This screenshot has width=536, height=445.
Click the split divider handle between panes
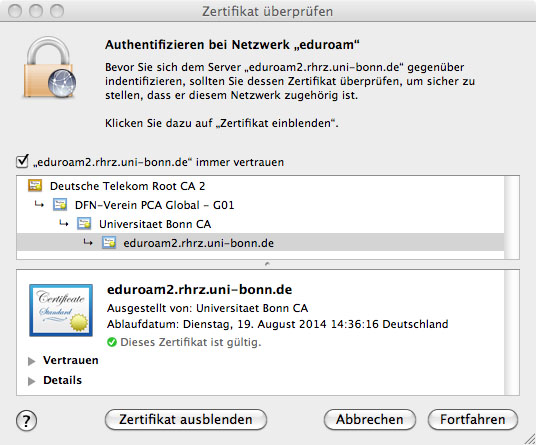coord(267,264)
